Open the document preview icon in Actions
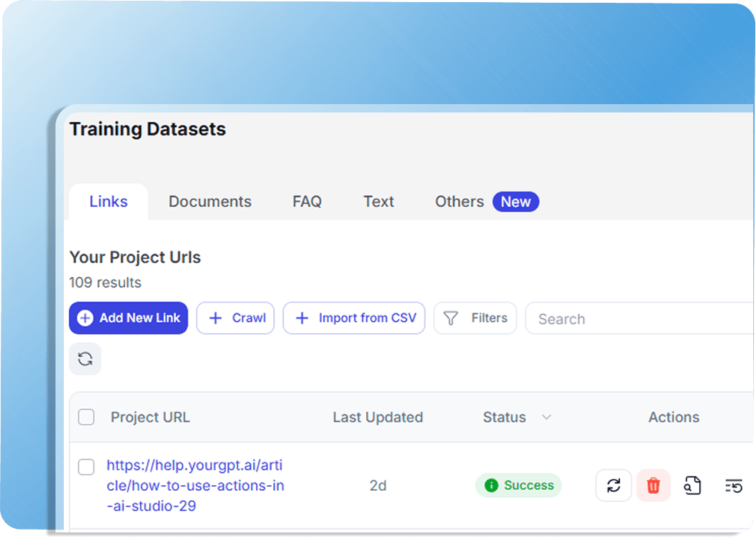Viewport: 756px width, 538px height. (x=692, y=485)
